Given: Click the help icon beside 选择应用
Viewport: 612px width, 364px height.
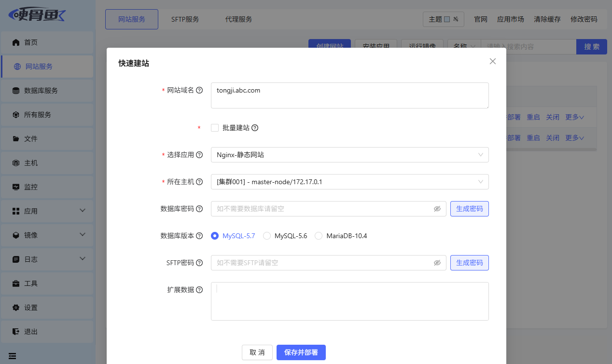Looking at the screenshot, I should tap(199, 155).
